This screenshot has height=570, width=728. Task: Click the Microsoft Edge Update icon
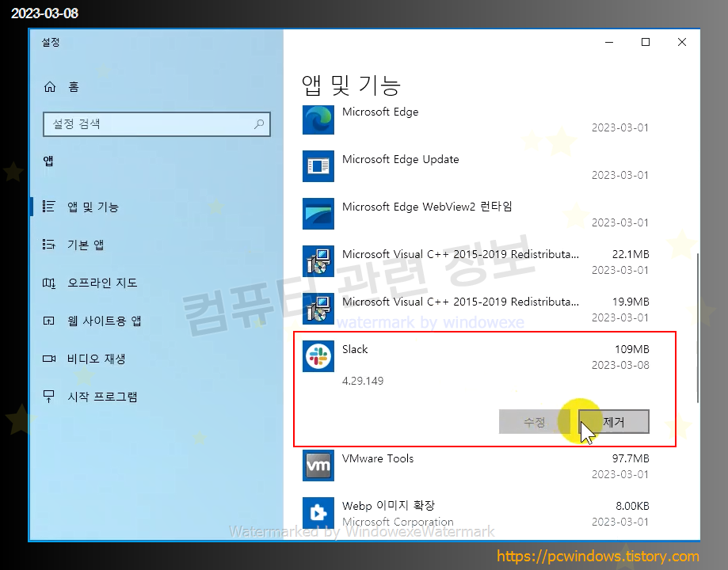coord(318,166)
